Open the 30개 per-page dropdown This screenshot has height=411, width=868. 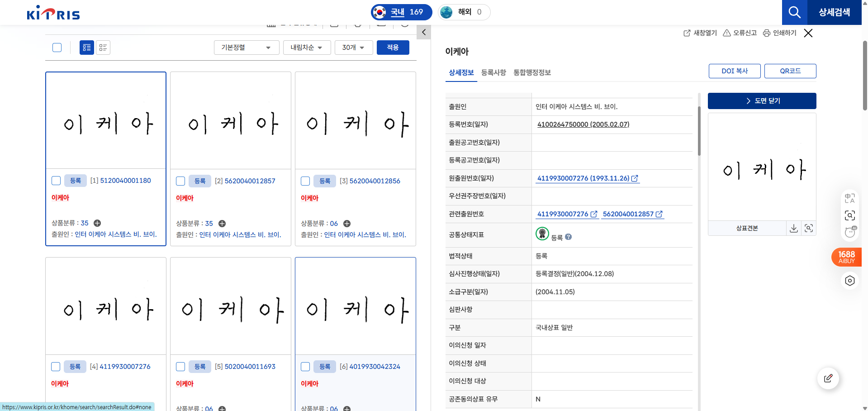(354, 48)
